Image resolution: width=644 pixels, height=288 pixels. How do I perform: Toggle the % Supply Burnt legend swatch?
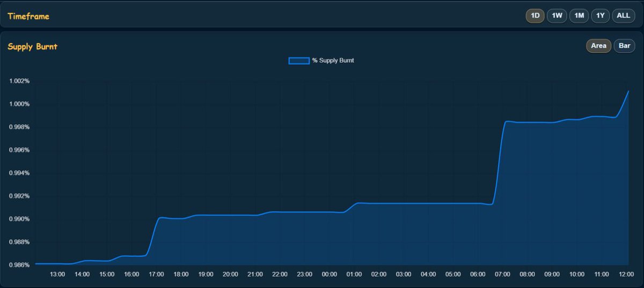click(x=299, y=61)
